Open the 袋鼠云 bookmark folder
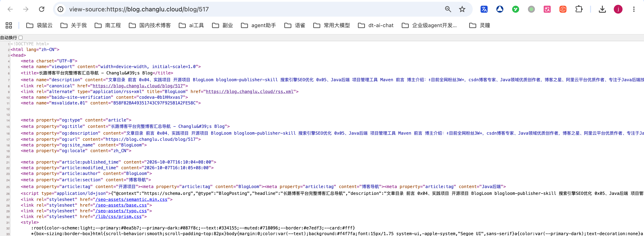The height and width of the screenshot is (236, 644). 39,25
